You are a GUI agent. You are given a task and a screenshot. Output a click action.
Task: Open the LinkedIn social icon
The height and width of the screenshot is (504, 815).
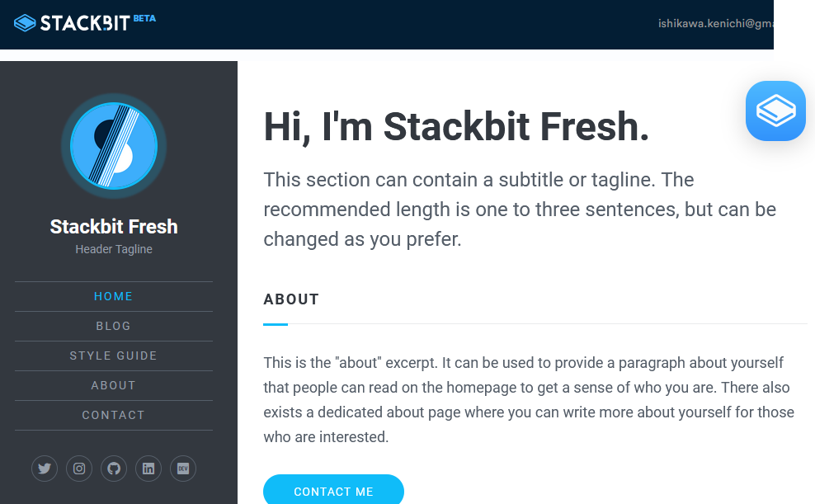click(x=148, y=469)
